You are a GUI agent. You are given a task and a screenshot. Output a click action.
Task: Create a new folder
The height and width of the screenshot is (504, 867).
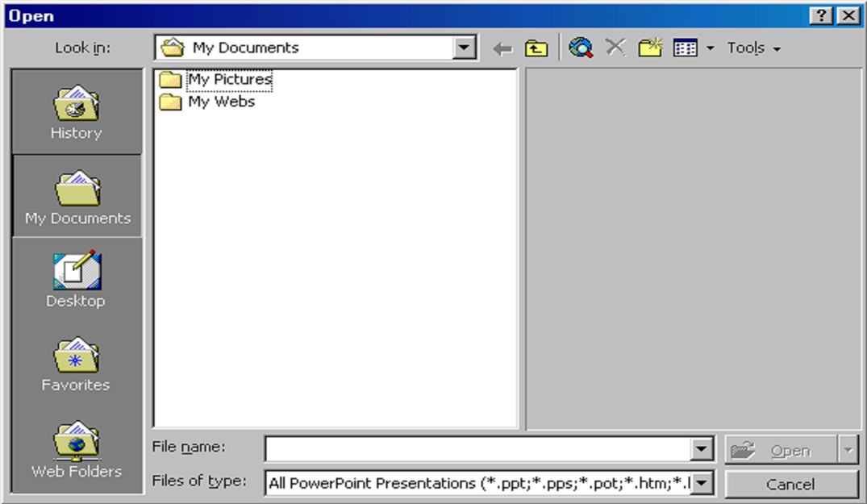[x=650, y=48]
